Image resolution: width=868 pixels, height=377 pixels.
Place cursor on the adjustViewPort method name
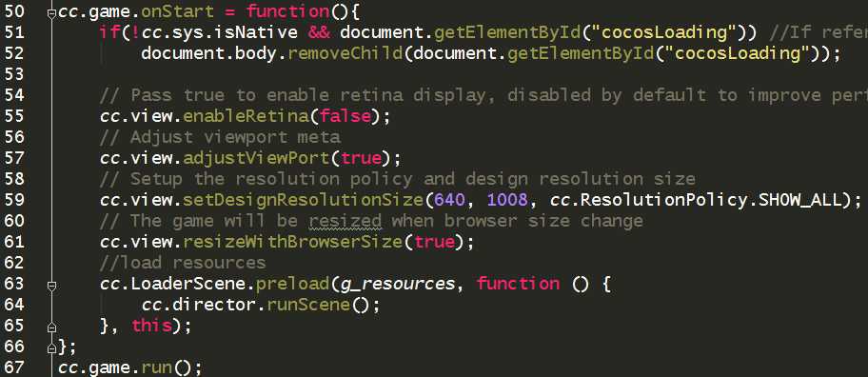pyautogui.click(x=256, y=159)
